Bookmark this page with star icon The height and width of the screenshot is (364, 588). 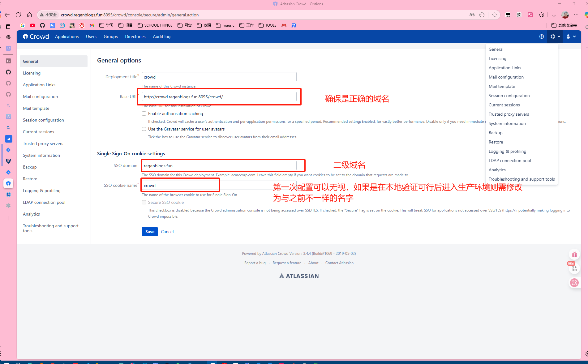(x=494, y=15)
